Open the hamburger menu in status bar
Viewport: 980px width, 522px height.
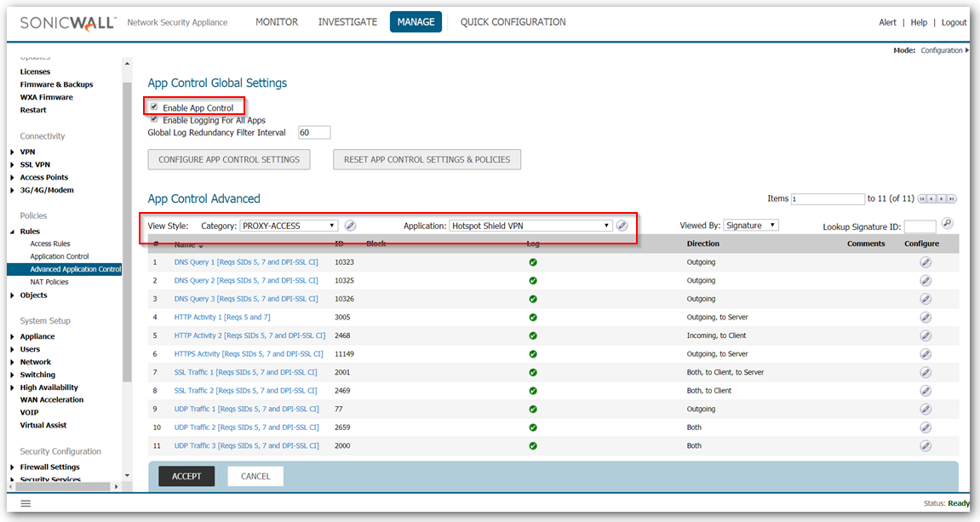point(26,503)
